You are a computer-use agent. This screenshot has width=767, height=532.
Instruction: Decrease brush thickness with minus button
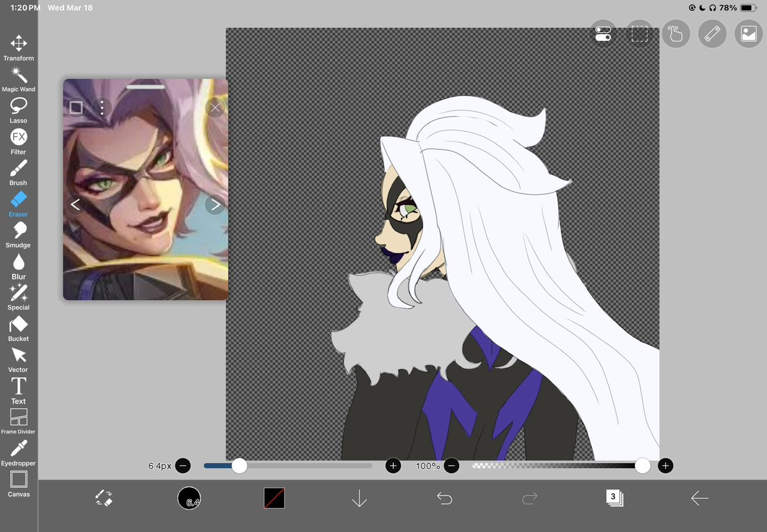pos(182,466)
